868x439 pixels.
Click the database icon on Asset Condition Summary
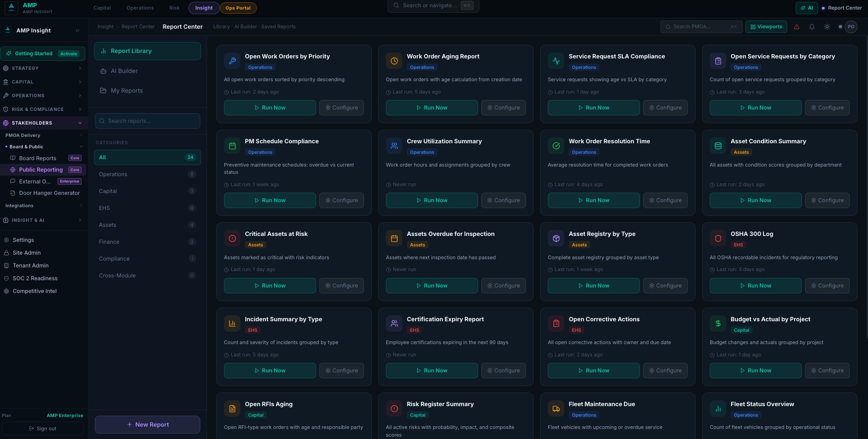pos(718,146)
